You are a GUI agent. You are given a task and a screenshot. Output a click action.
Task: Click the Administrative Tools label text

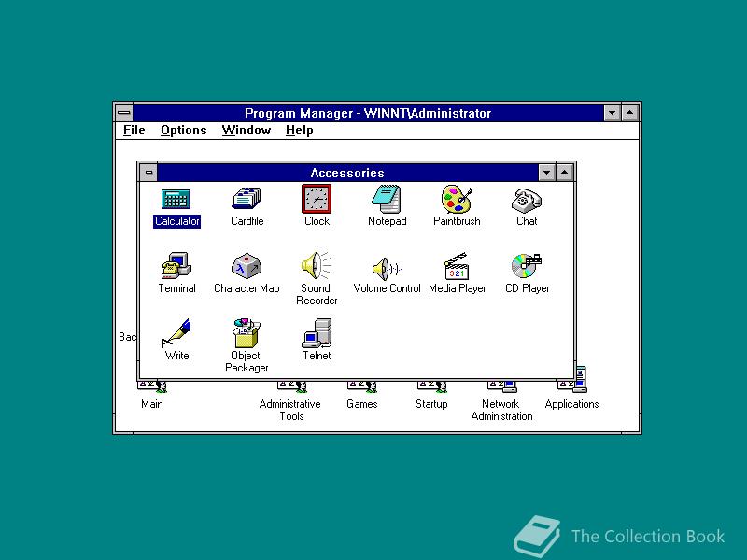290,410
